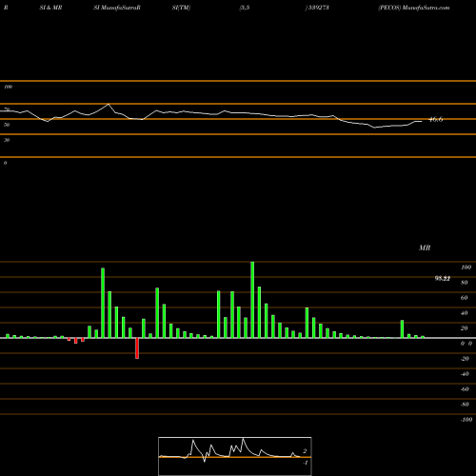This screenshot has height=476, width=476.
Task: Open the mini overview chart thumbnail
Action: pos(235,456)
